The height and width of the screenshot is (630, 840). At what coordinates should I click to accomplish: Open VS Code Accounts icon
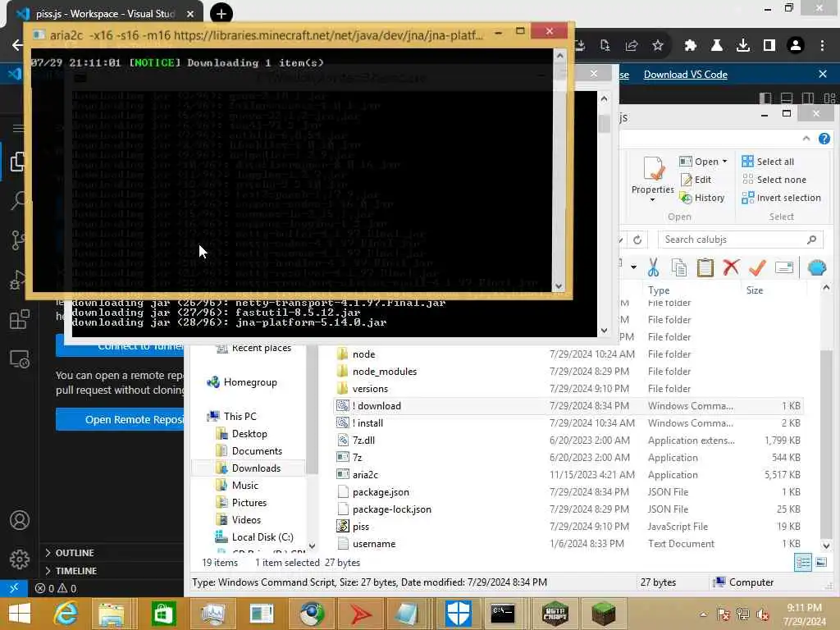click(x=20, y=520)
